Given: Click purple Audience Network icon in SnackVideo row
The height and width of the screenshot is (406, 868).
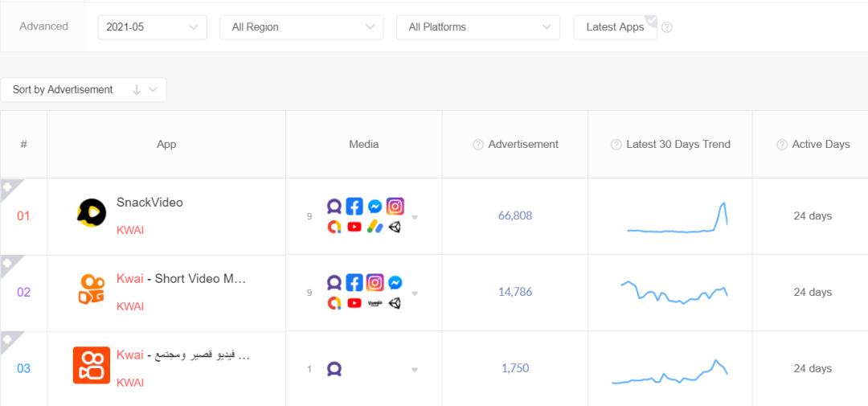Looking at the screenshot, I should (x=334, y=207).
